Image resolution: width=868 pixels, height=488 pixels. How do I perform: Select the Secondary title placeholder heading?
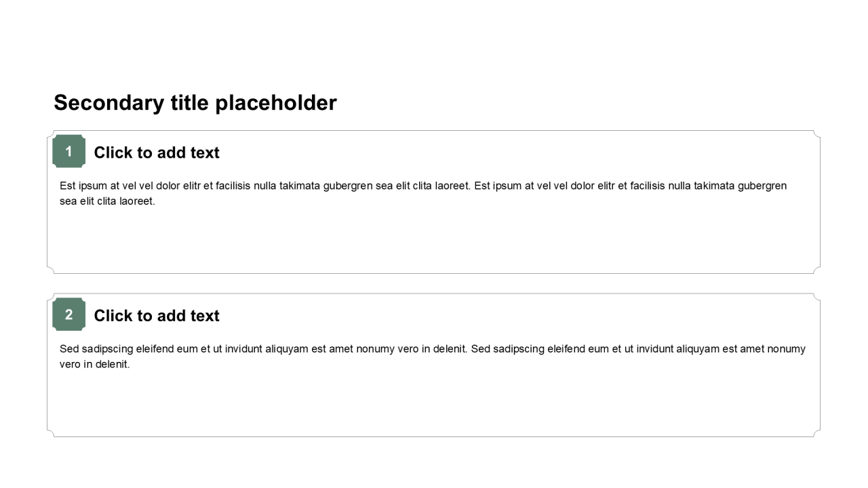point(195,103)
